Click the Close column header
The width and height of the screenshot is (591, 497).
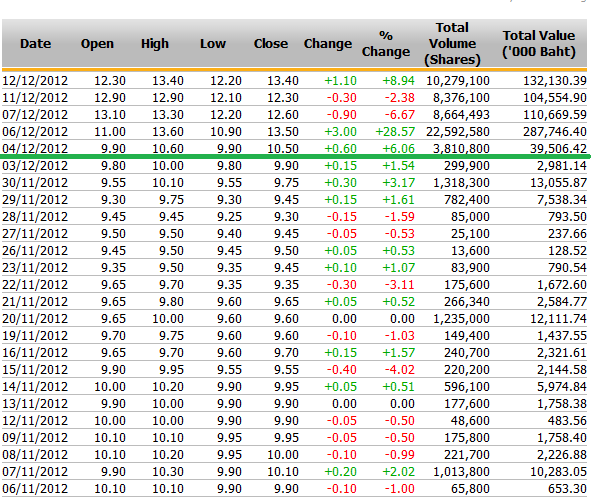coord(271,44)
